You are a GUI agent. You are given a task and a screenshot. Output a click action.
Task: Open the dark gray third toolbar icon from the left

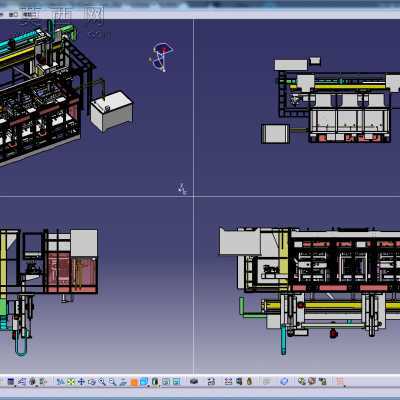point(33,381)
